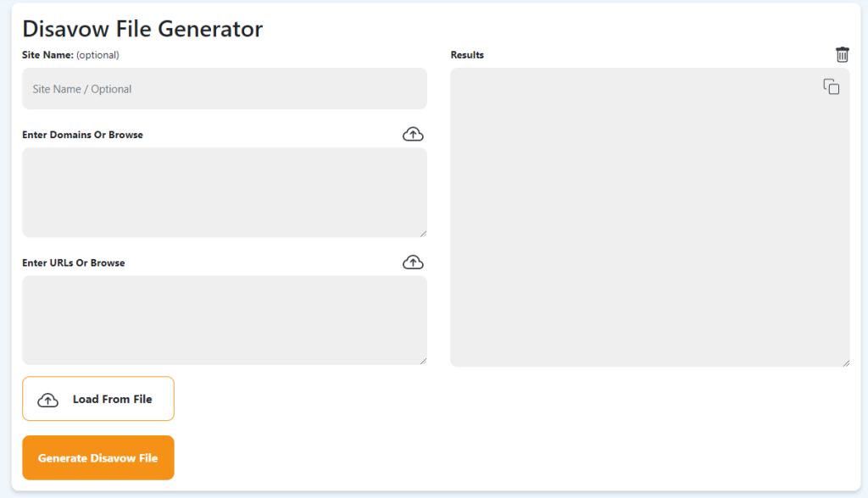Click the Site Name input field

224,88
